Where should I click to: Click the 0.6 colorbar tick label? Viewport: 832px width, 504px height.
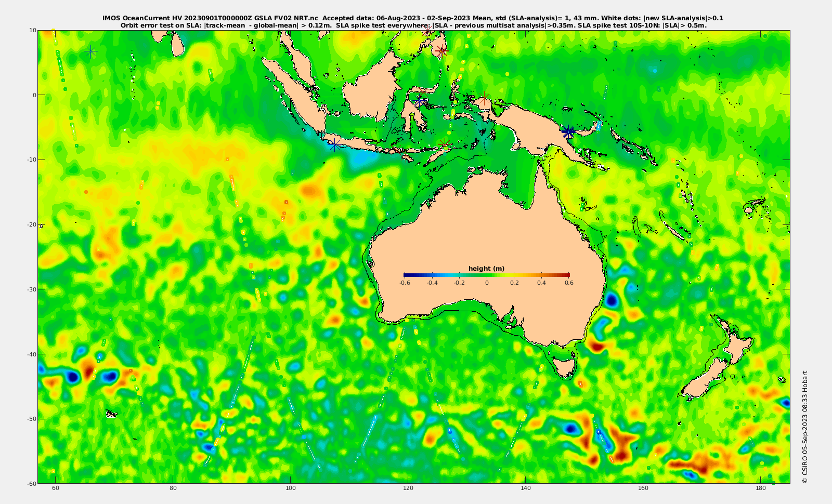click(x=569, y=283)
